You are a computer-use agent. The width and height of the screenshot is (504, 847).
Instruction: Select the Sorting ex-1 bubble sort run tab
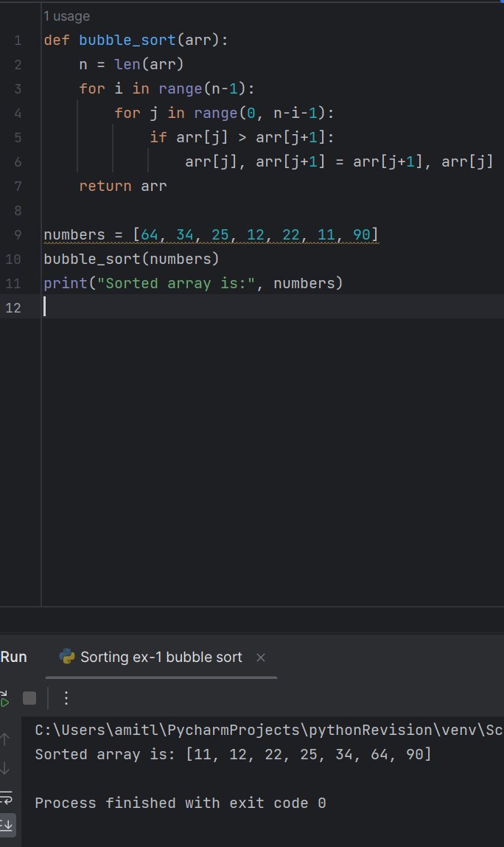pos(161,658)
